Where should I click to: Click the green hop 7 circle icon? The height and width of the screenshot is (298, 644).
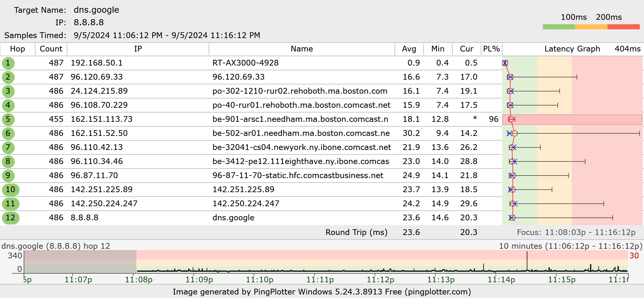click(8, 147)
